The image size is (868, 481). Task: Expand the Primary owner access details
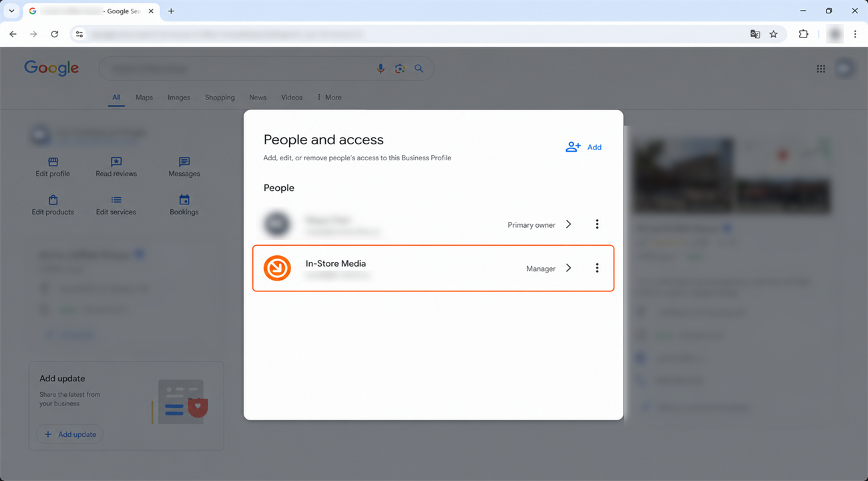pyautogui.click(x=569, y=224)
